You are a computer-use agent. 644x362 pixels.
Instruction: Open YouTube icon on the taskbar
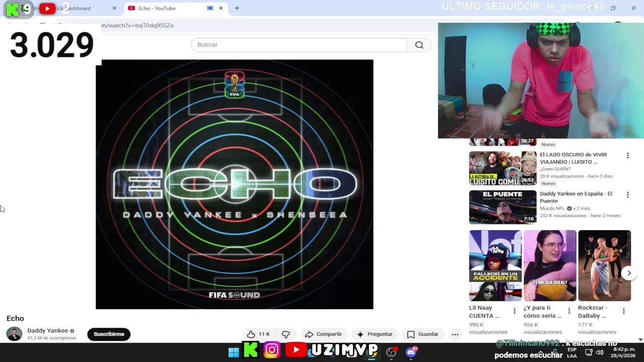coord(296,350)
